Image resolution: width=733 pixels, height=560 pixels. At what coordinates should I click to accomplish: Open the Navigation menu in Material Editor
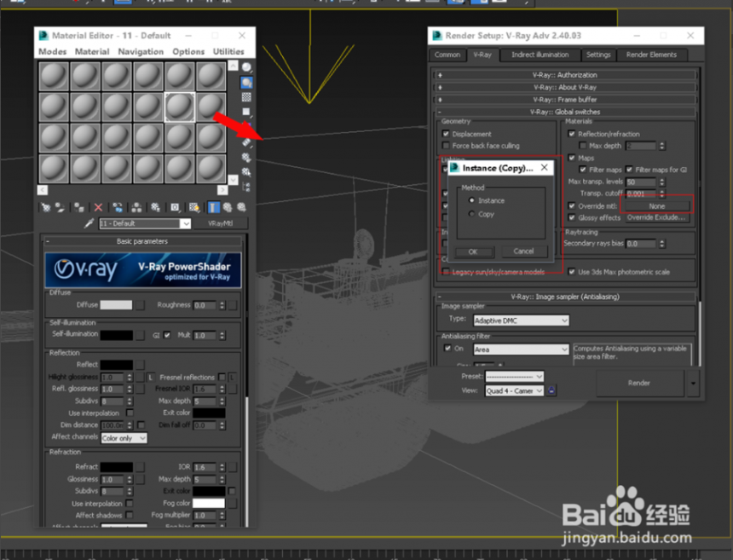click(x=141, y=51)
